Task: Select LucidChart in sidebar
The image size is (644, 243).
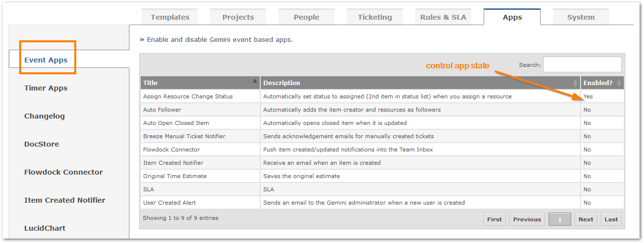Action: point(45,228)
